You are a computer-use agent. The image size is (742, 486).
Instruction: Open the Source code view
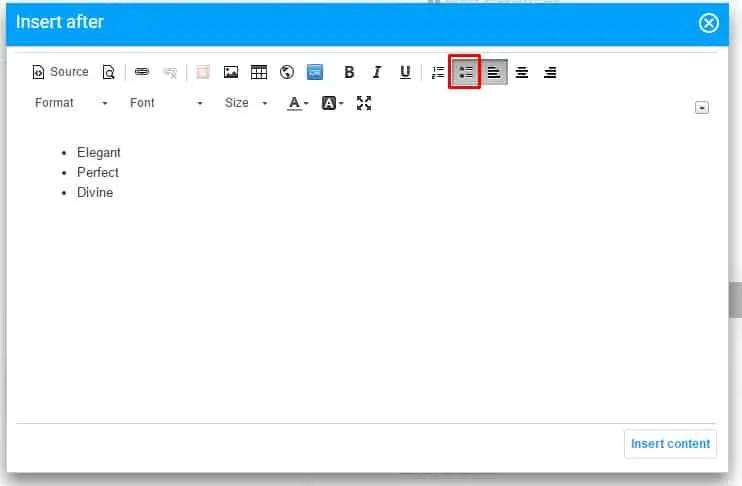60,72
